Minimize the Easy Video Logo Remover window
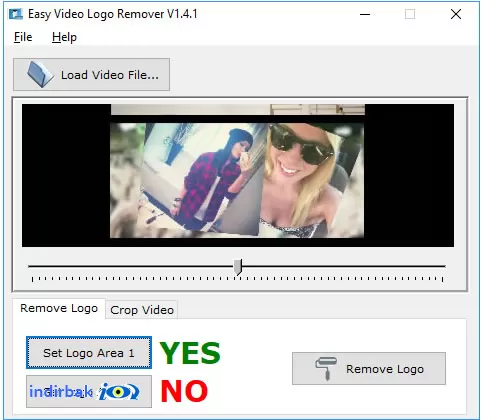 click(x=365, y=14)
